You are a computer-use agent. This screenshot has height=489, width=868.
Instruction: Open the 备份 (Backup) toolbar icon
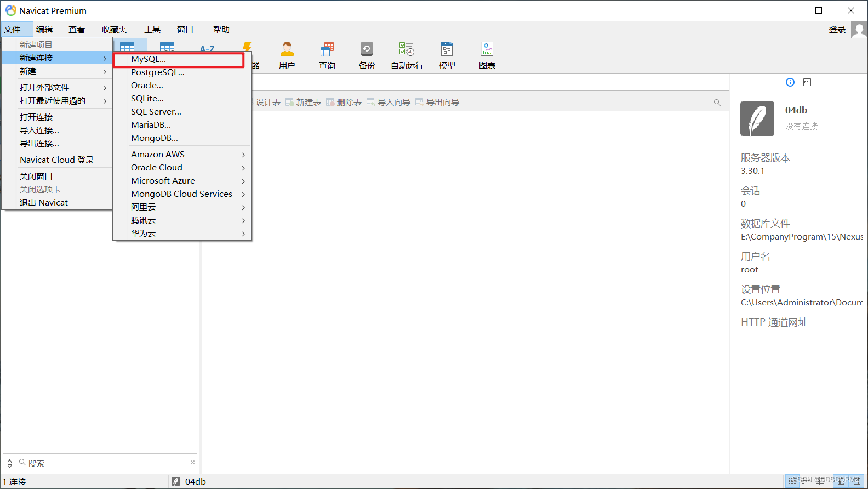[x=367, y=55]
